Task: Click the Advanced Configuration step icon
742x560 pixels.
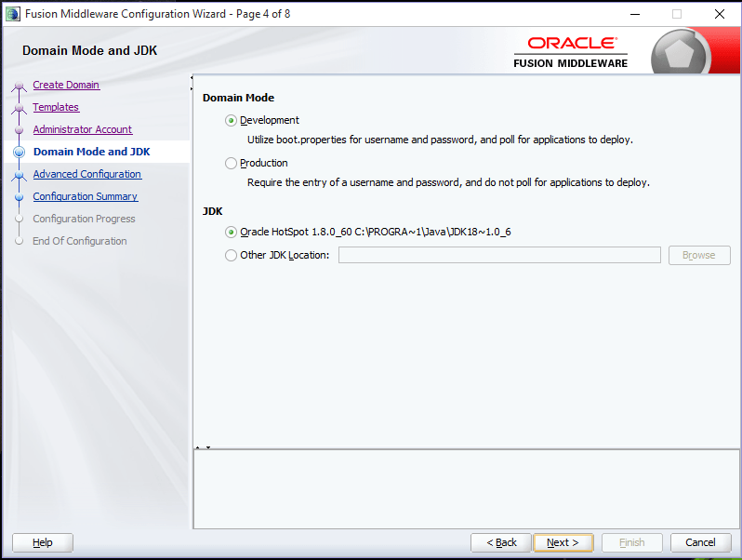Action: point(19,175)
